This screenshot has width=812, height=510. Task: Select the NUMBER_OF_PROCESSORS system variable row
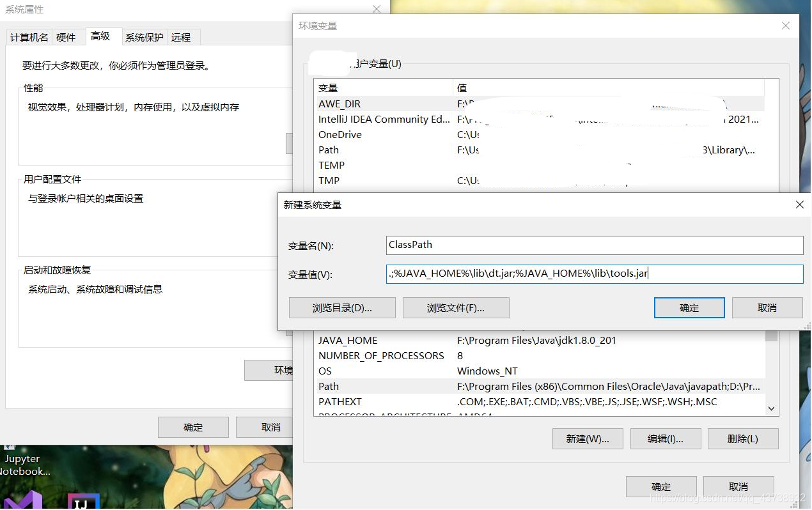pyautogui.click(x=540, y=355)
